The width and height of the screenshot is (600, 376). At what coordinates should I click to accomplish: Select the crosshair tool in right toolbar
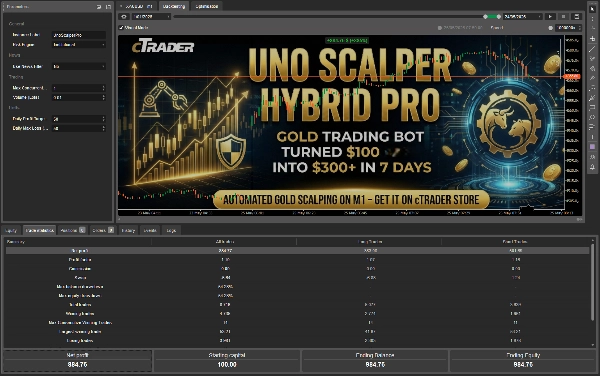click(592, 39)
